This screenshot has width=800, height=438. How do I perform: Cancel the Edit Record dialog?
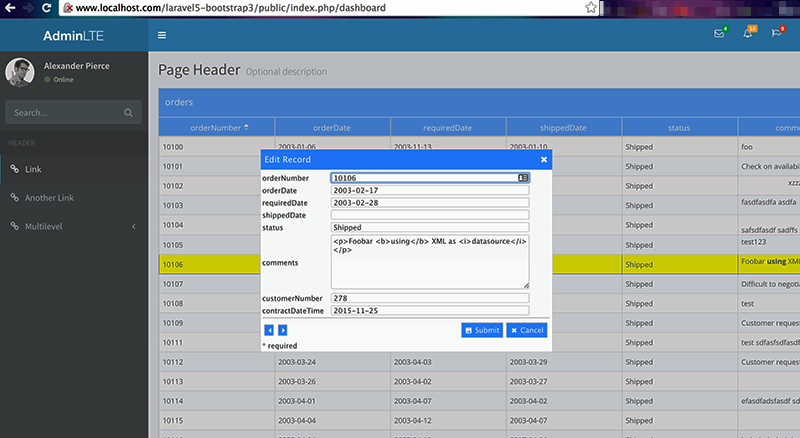pyautogui.click(x=527, y=330)
